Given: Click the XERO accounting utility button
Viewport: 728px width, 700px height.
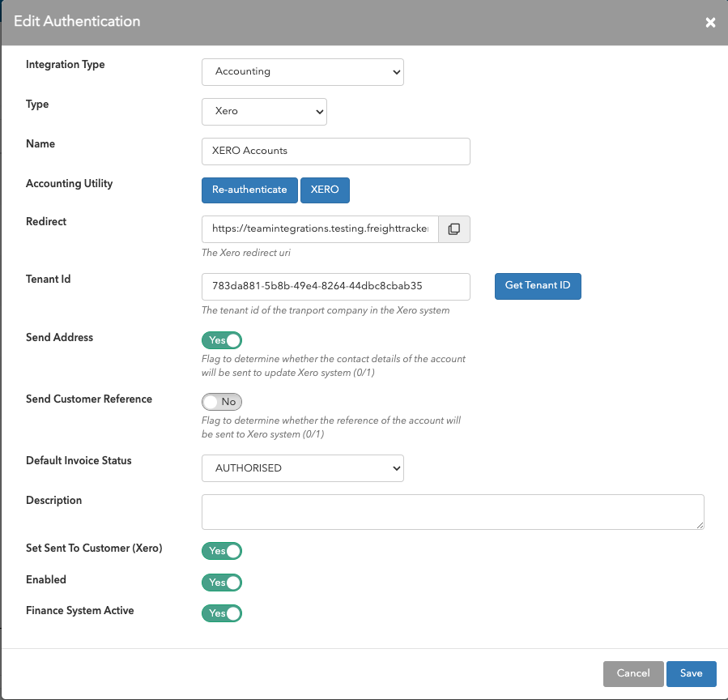Looking at the screenshot, I should pos(325,190).
